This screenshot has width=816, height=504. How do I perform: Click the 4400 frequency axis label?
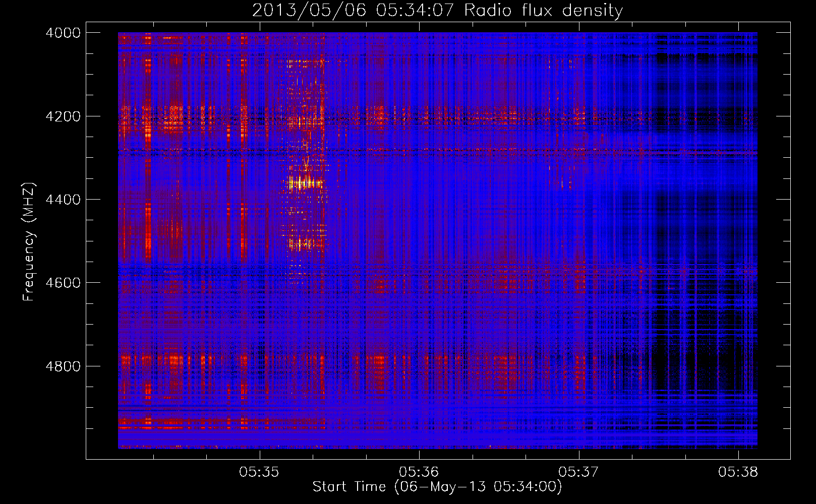[63, 200]
